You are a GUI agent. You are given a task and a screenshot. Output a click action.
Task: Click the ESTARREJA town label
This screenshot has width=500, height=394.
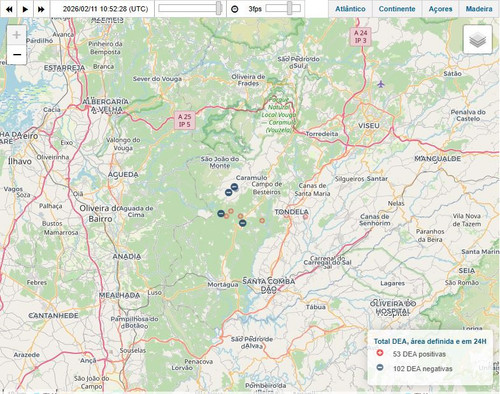(x=65, y=68)
